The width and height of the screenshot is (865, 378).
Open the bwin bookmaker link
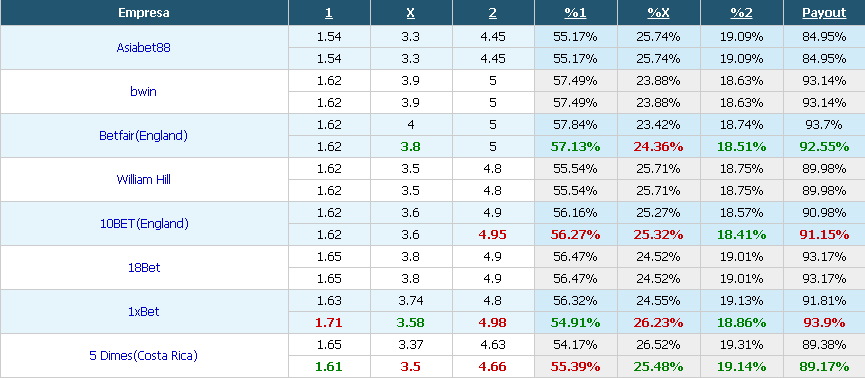coord(143,92)
